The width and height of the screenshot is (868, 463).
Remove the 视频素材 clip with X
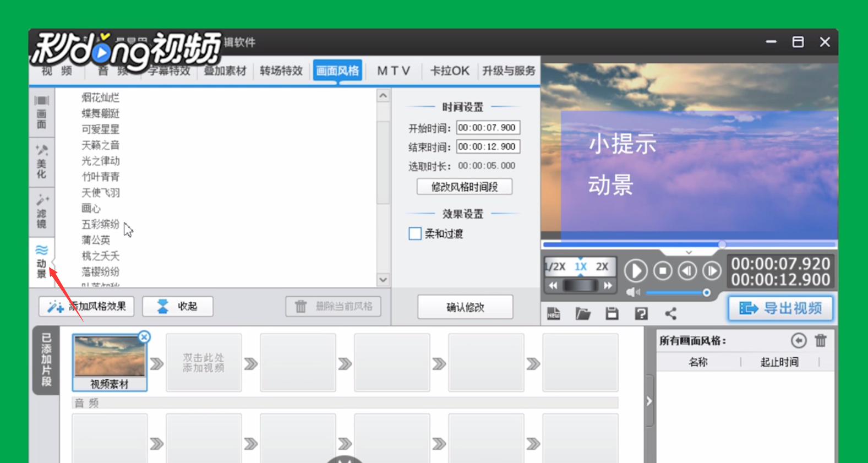144,337
